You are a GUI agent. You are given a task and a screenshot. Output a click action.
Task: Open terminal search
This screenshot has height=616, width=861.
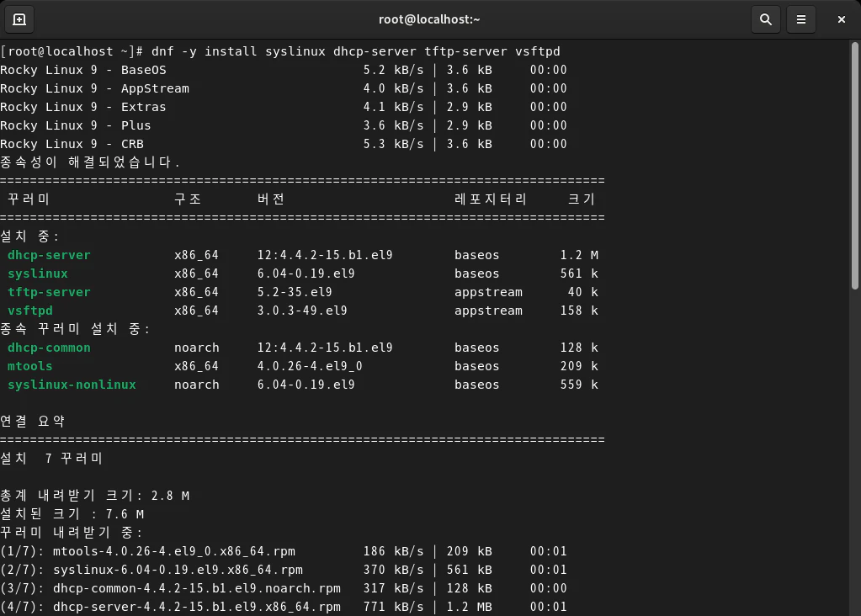pos(765,19)
